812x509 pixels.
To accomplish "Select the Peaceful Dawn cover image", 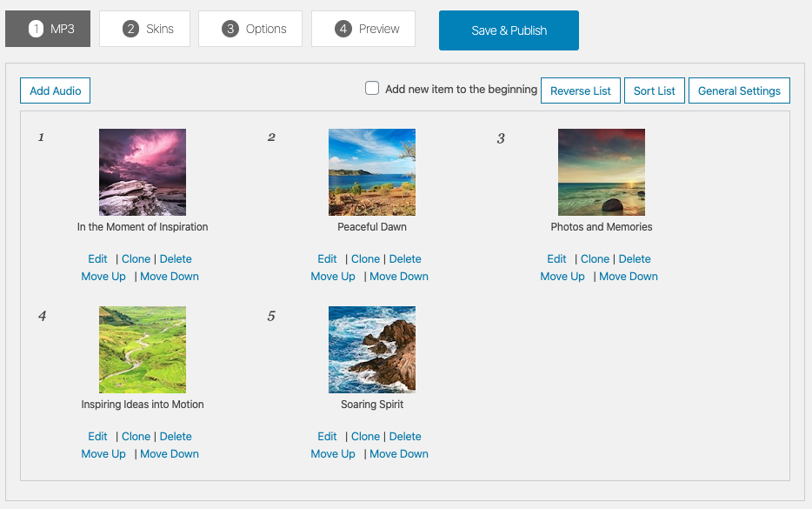I will (372, 172).
